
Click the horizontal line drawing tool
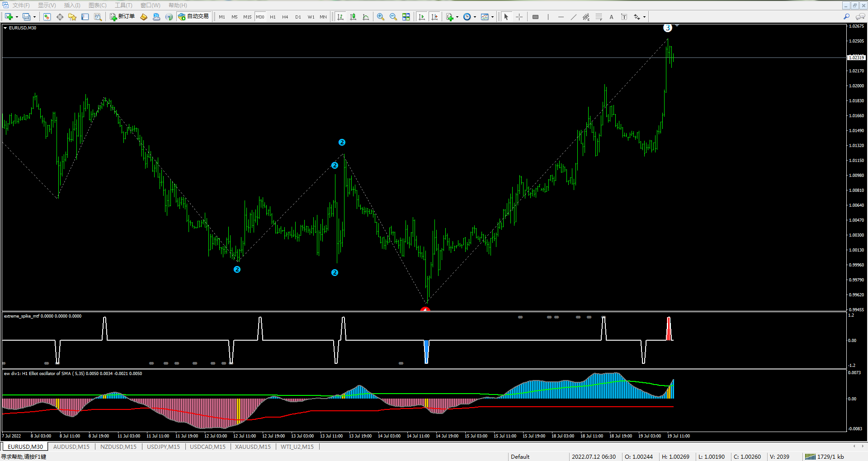click(x=561, y=17)
